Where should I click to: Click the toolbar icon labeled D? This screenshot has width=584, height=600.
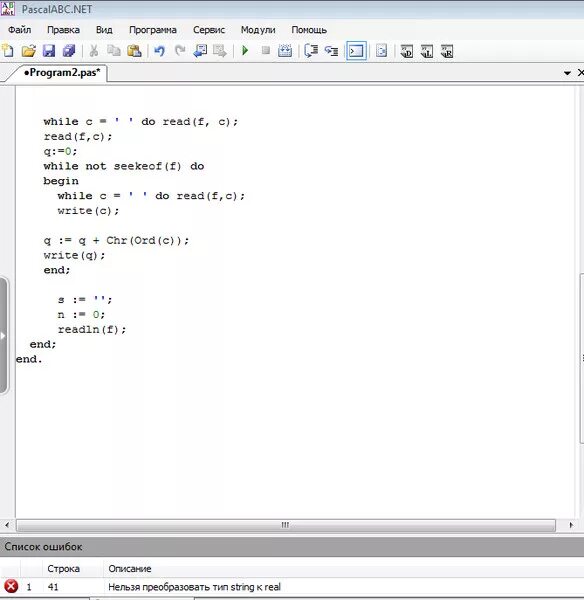coord(406,51)
